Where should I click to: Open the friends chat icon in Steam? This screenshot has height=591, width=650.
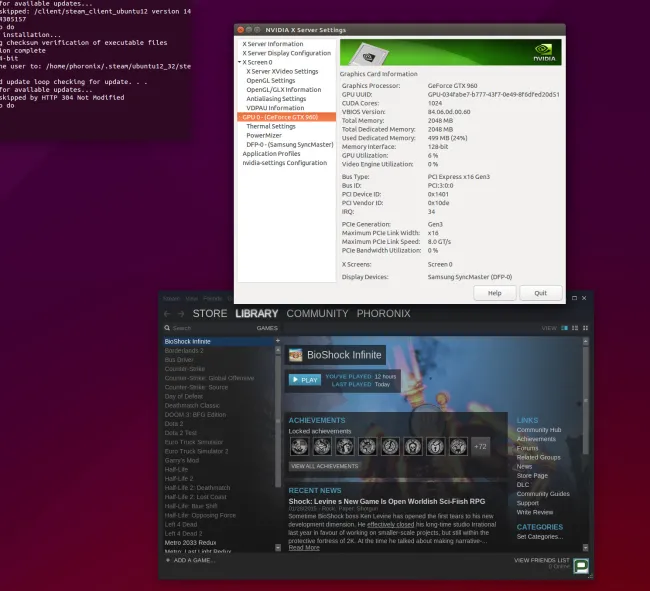[x=581, y=565]
